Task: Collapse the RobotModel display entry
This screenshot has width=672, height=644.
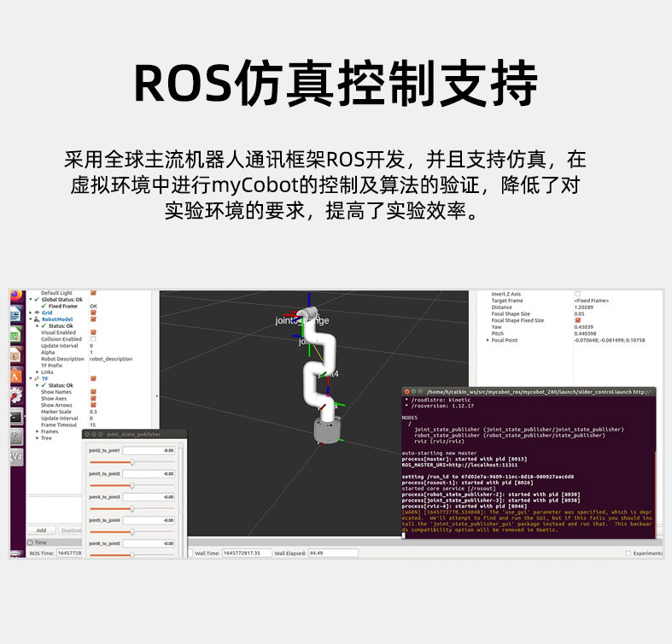Action: tap(31, 319)
